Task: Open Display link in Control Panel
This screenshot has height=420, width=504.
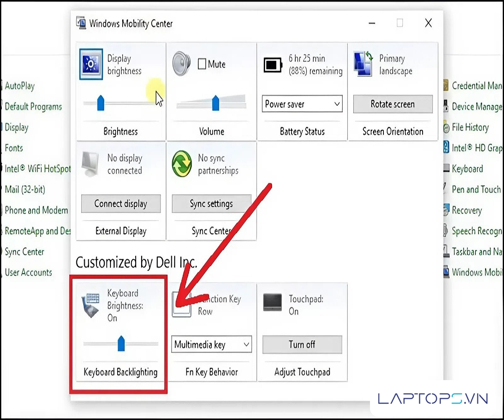Action: tap(16, 127)
